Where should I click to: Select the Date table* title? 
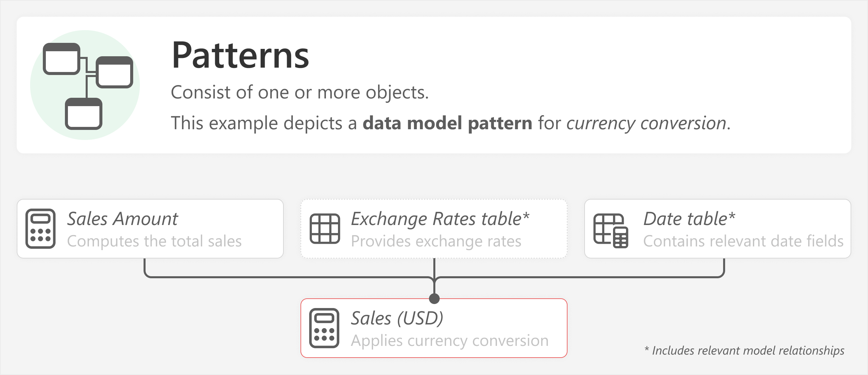(x=689, y=219)
